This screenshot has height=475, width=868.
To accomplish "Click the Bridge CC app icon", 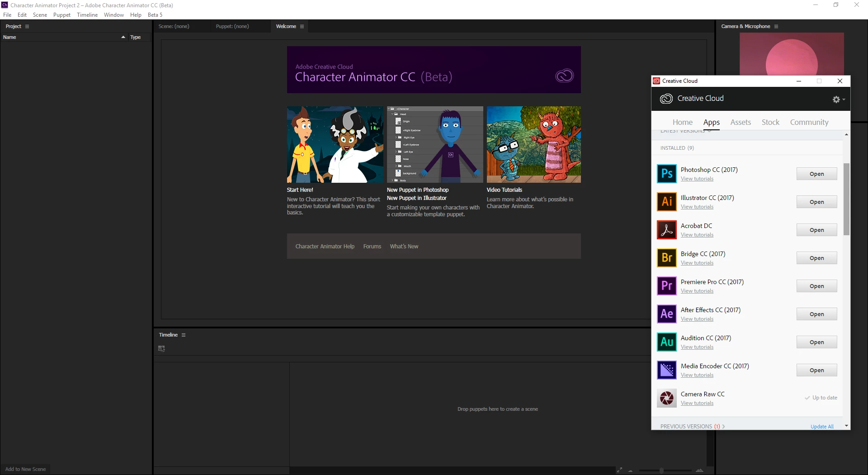I will coord(667,258).
